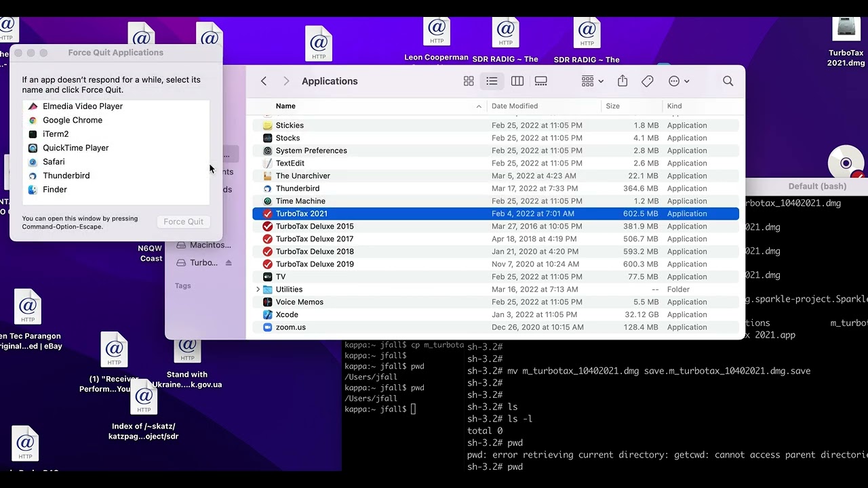Sort by the Name column header

pos(285,106)
